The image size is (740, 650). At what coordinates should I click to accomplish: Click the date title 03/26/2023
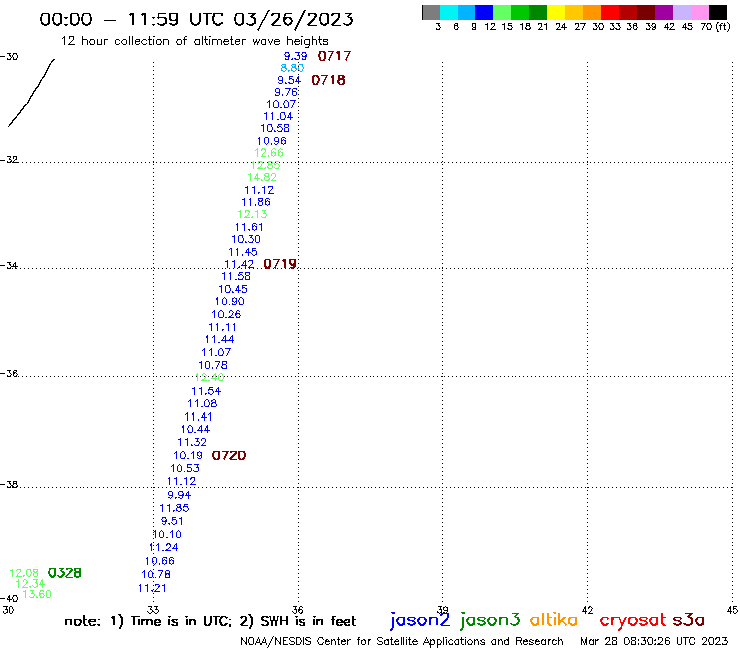click(293, 19)
